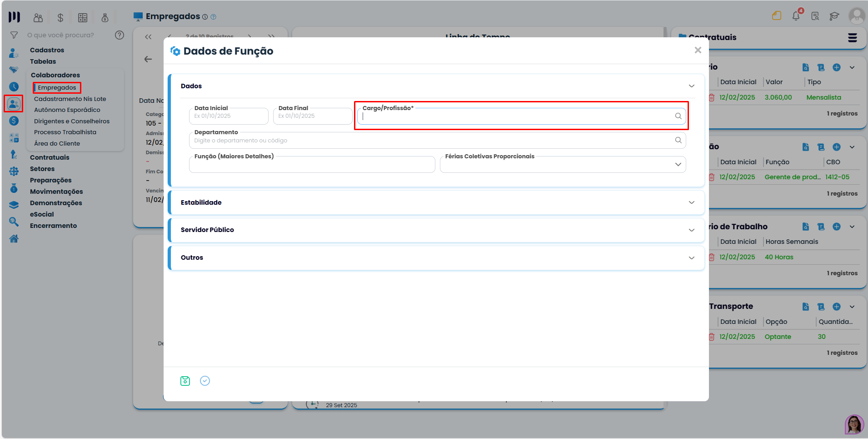
Task: Click the Data Inicial input field
Action: [229, 116]
